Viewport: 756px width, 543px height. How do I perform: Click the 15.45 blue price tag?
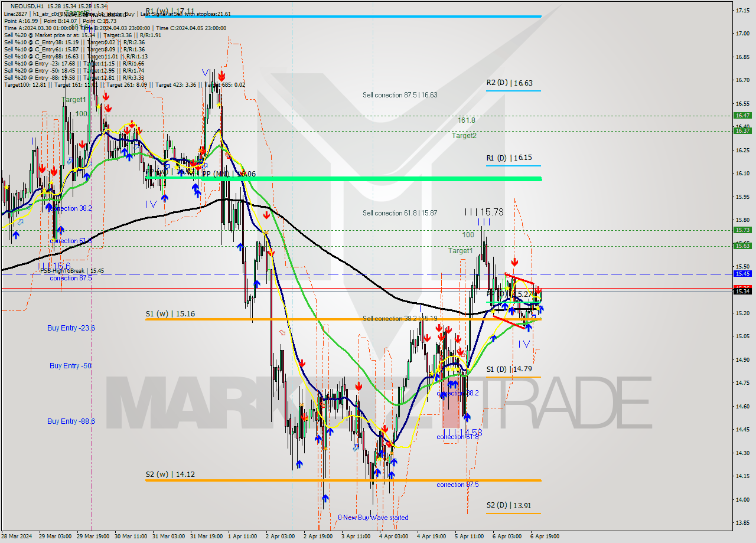(742, 274)
